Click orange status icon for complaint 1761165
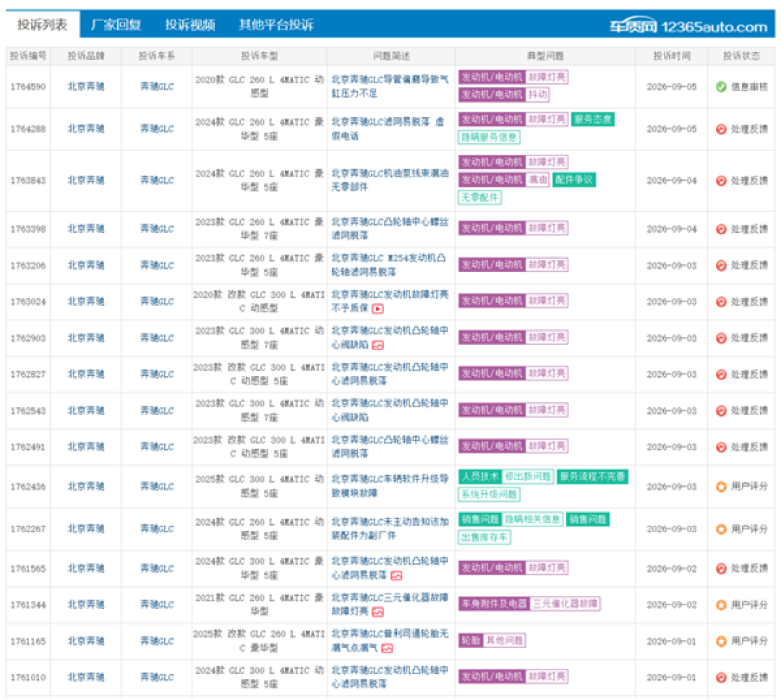Image resolution: width=781 pixels, height=700 pixels. point(721,641)
